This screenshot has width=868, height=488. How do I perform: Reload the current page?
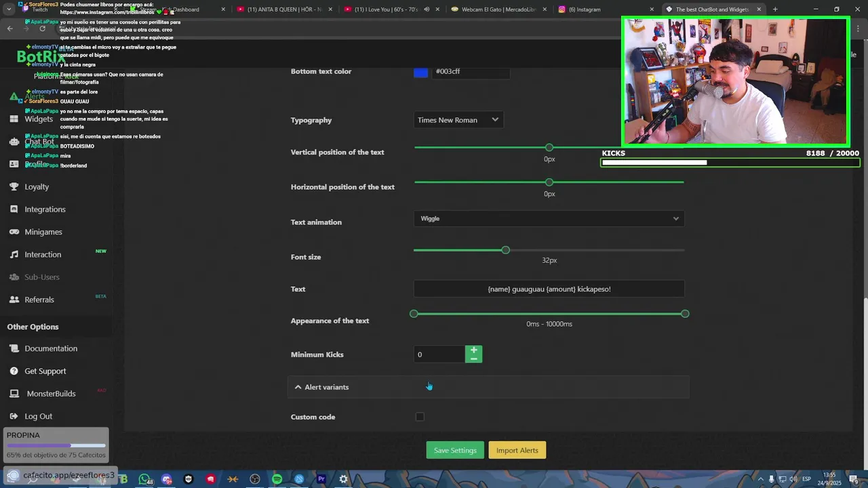[x=42, y=28]
